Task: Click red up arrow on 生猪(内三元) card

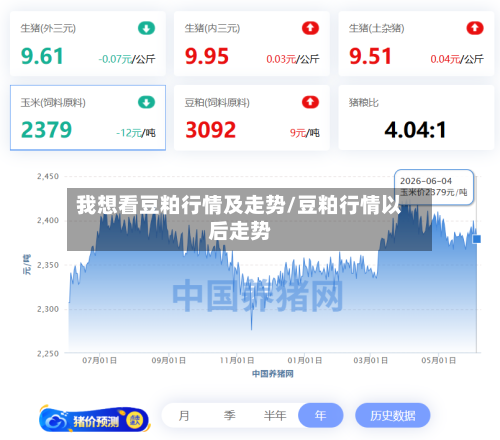Action: [310, 28]
